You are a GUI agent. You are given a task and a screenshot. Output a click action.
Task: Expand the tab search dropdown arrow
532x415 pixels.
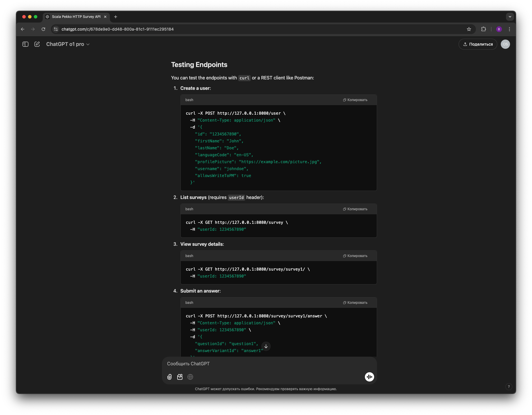click(x=510, y=17)
